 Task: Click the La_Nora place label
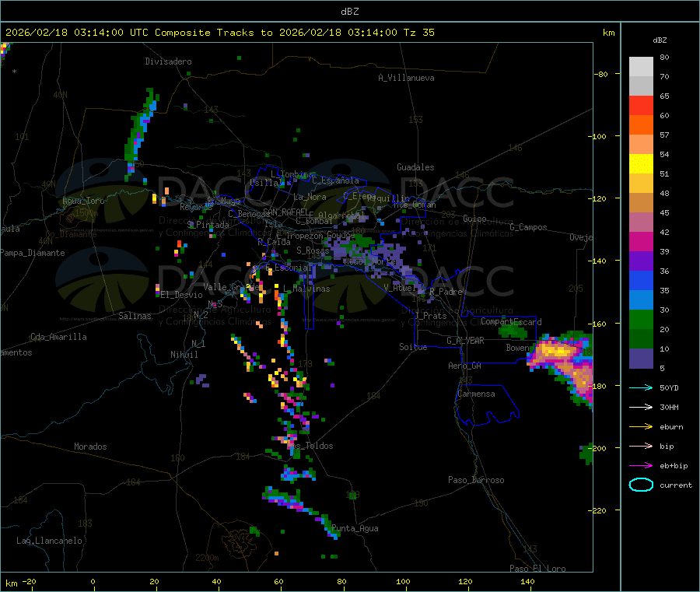pyautogui.click(x=310, y=197)
